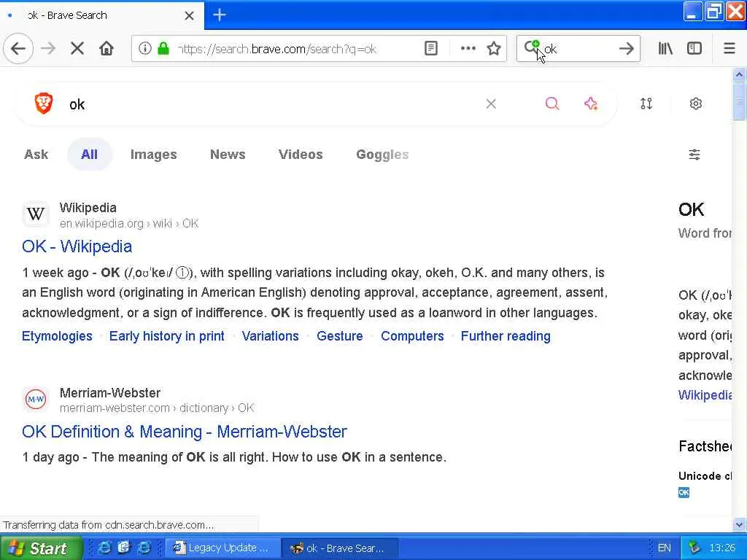
Task: Click the Wikipedia link in the side panel
Action: point(705,395)
